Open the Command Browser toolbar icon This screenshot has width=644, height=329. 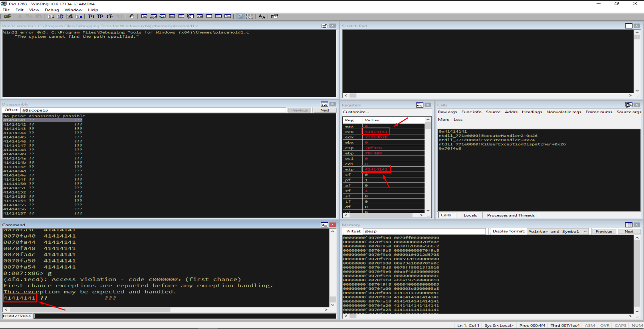click(x=228, y=16)
